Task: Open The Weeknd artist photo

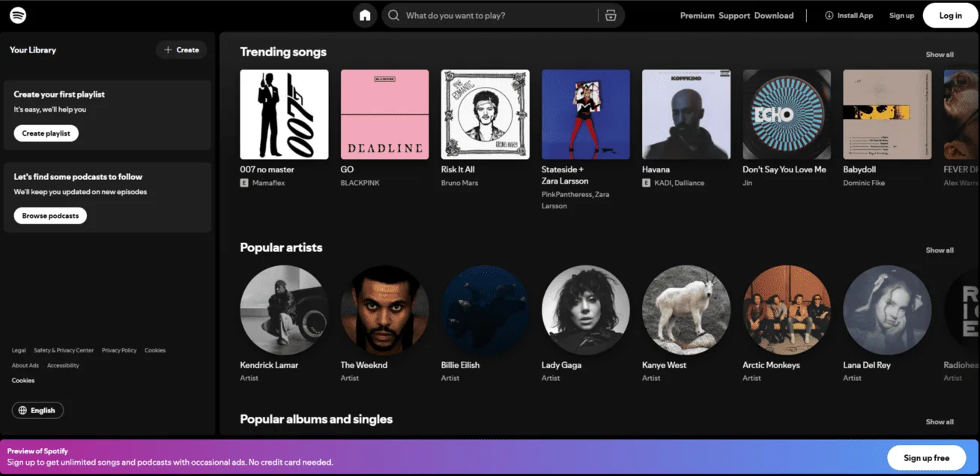Action: pos(384,310)
